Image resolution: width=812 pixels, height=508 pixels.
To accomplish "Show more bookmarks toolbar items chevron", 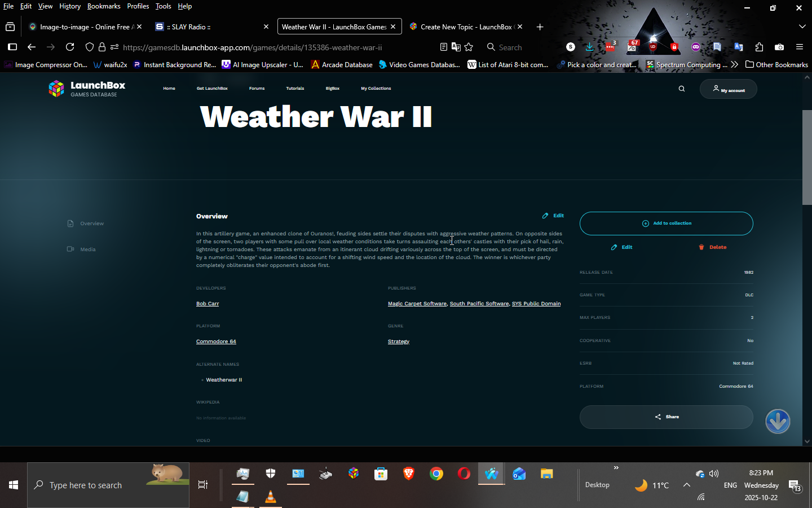I will [734, 65].
